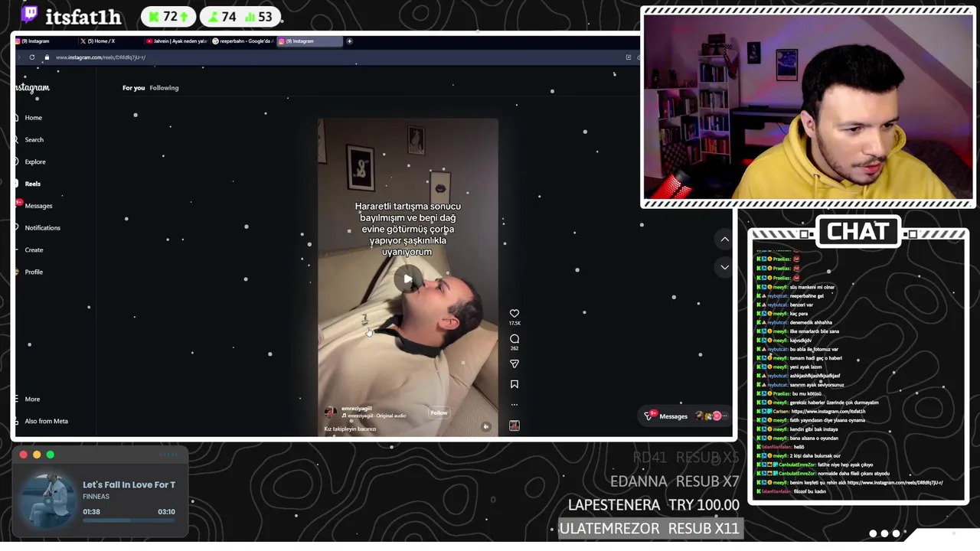Open Messages in Instagram sidebar
This screenshot has width=980, height=551.
point(33,206)
